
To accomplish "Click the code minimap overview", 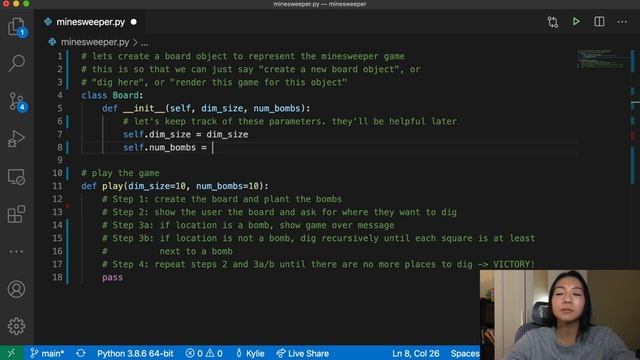I will coord(601,60).
